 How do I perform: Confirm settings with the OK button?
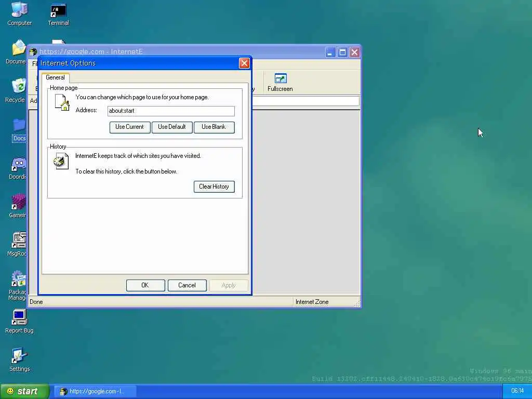click(x=145, y=285)
